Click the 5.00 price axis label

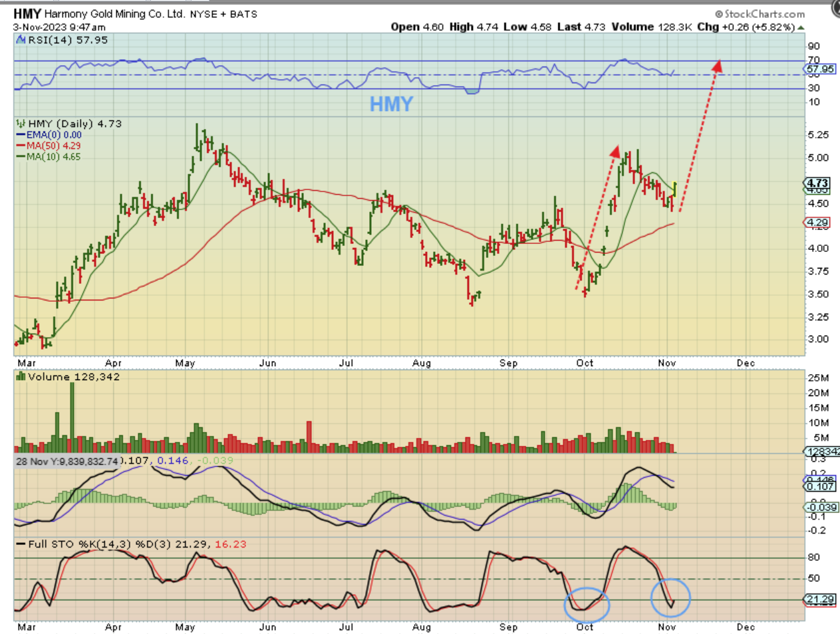818,158
